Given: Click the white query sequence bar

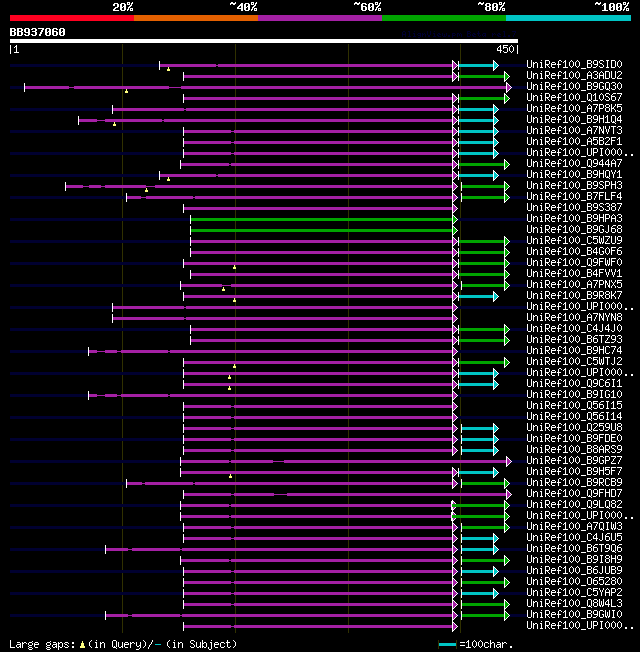Looking at the screenshot, I should point(264,41).
